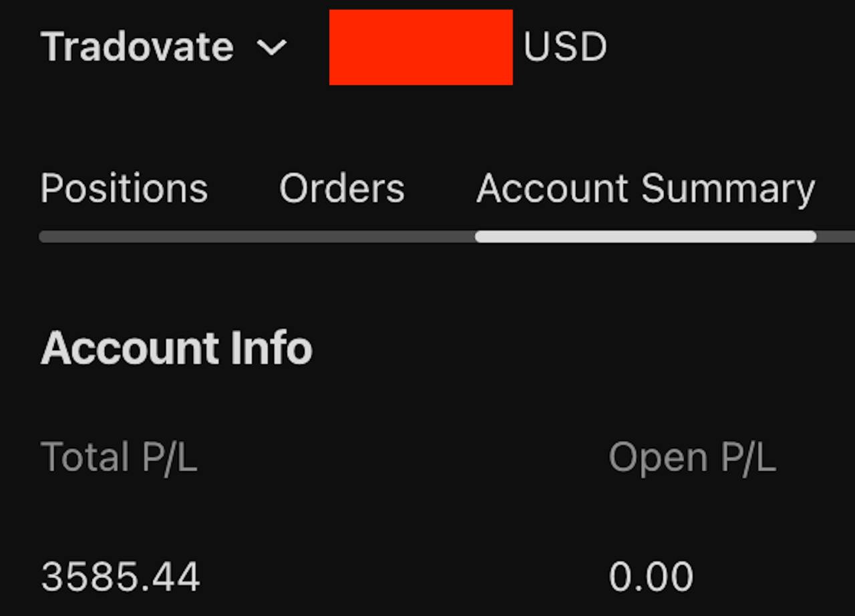Click the Account Info section heading

click(176, 348)
